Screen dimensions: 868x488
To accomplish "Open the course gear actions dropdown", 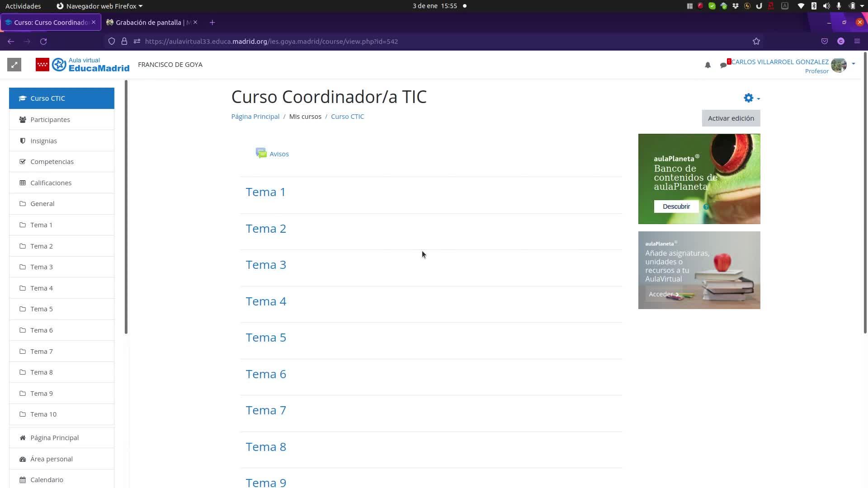I will click(x=751, y=98).
